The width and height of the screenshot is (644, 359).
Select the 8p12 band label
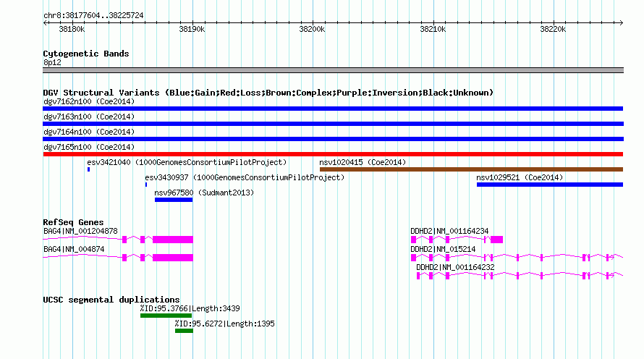pos(52,62)
